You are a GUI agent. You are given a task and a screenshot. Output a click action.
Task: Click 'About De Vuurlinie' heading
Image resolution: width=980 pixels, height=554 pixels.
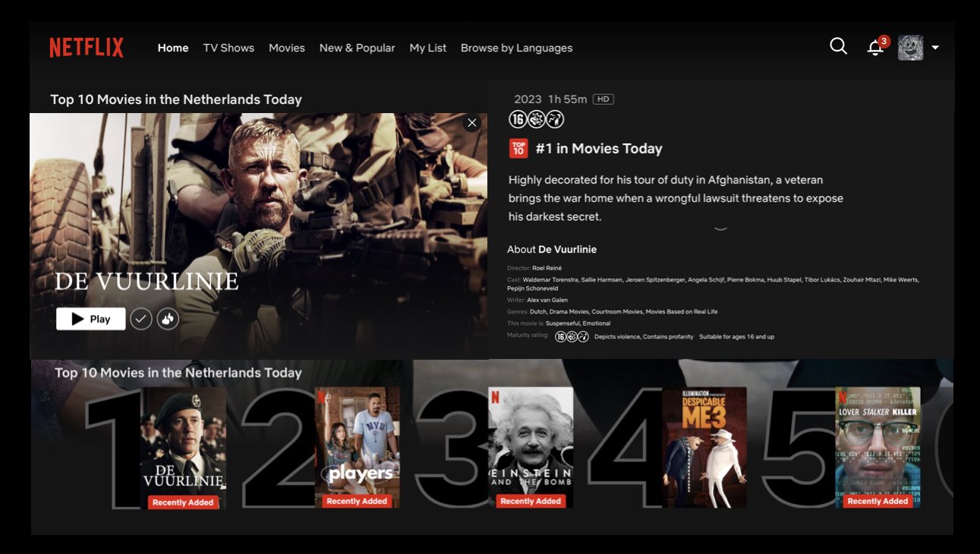coord(552,250)
